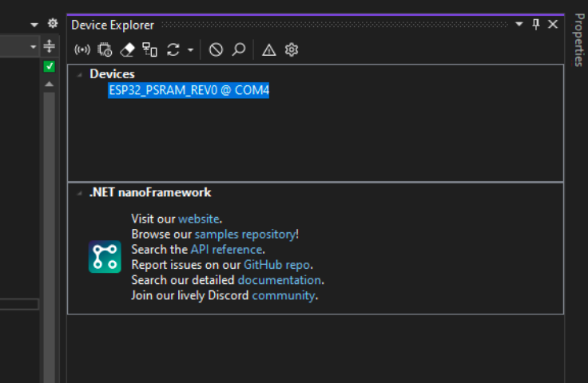
Task: Close the Device Explorer panel
Action: coord(553,24)
